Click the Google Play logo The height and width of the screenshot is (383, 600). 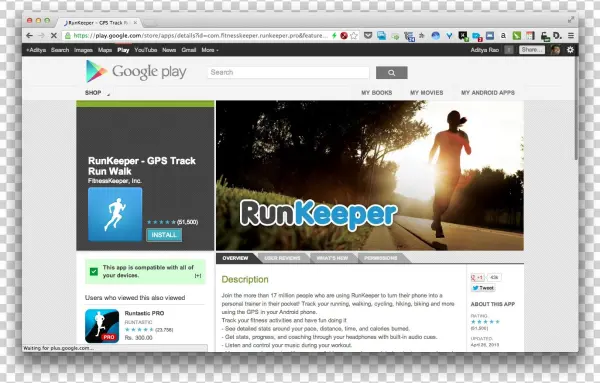coord(136,72)
